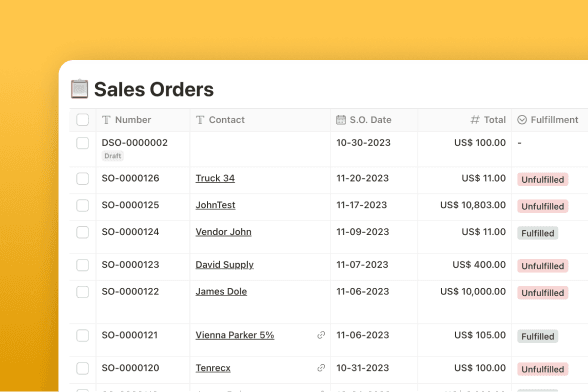Click the Unfulfilled badge on SO-0000125
This screenshot has height=392, width=588.
(x=543, y=206)
